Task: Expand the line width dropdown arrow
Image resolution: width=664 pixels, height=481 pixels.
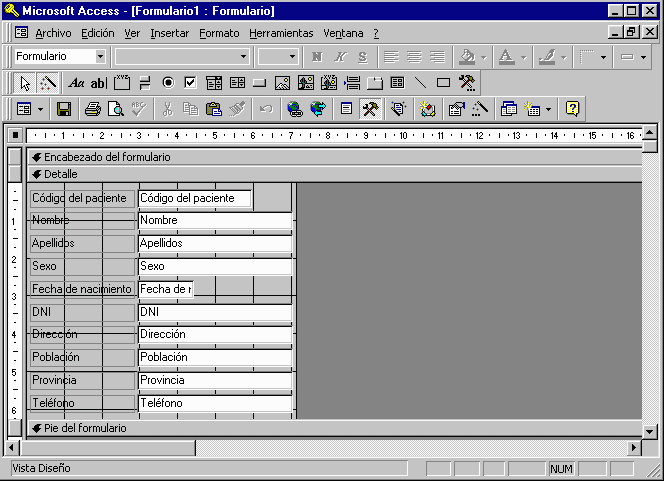Action: 603,57
